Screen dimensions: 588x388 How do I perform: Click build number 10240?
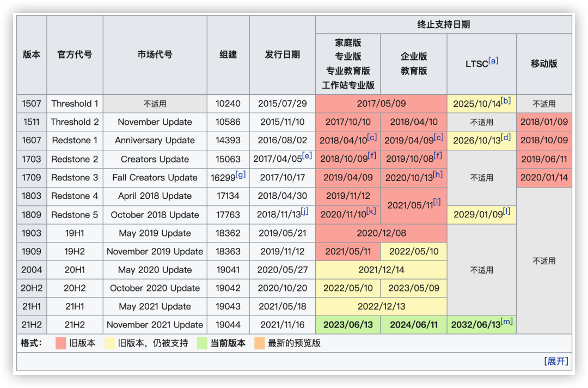(228, 104)
